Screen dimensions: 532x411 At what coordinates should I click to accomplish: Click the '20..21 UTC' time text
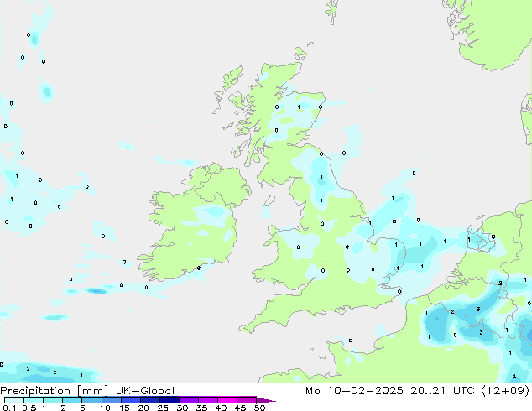click(443, 391)
